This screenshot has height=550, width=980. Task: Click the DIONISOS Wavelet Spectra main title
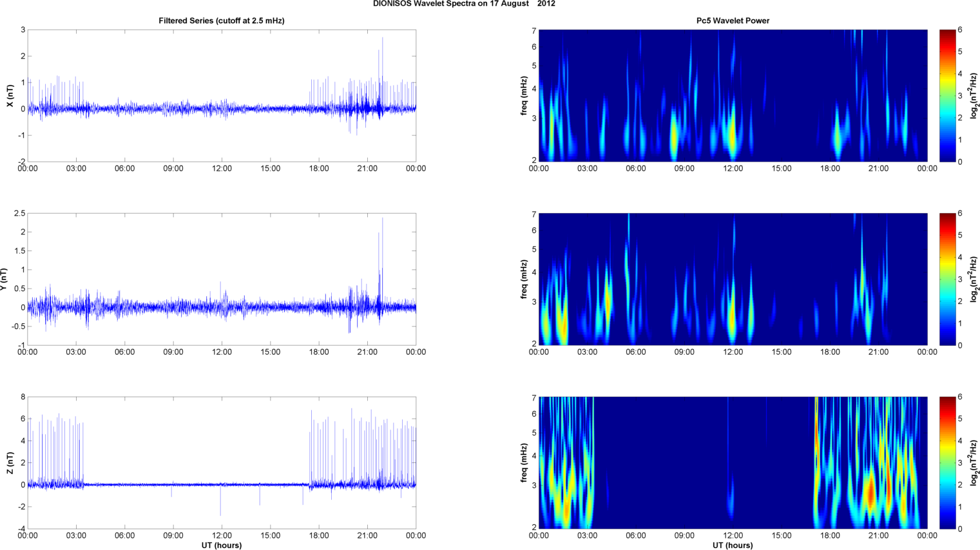[x=464, y=4]
